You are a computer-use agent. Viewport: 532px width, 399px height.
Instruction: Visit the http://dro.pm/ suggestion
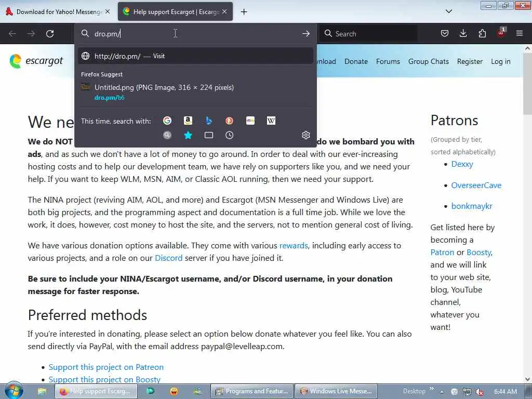195,56
